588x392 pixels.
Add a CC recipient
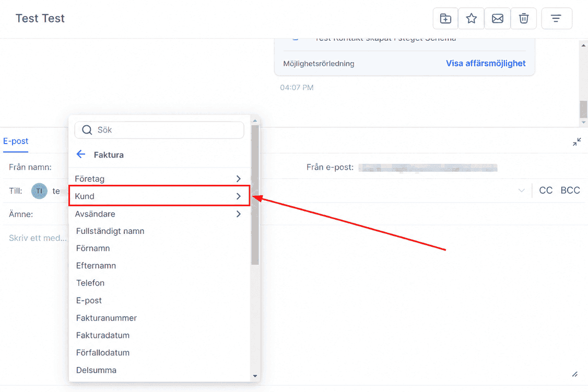point(546,191)
